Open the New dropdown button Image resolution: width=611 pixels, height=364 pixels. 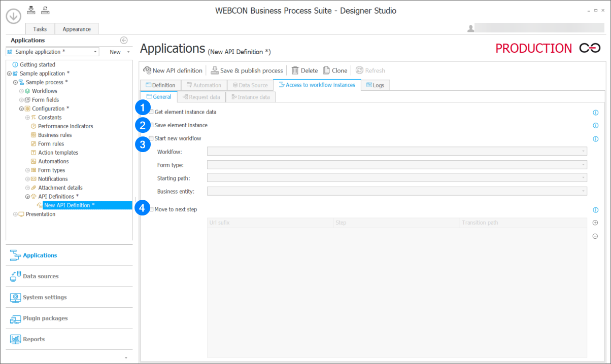(120, 52)
